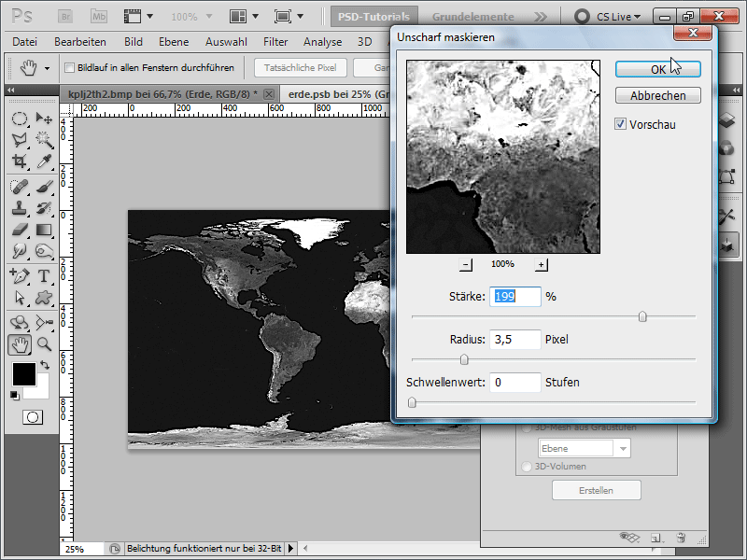Select the Magic Wand tool
747x560 pixels.
(x=44, y=140)
